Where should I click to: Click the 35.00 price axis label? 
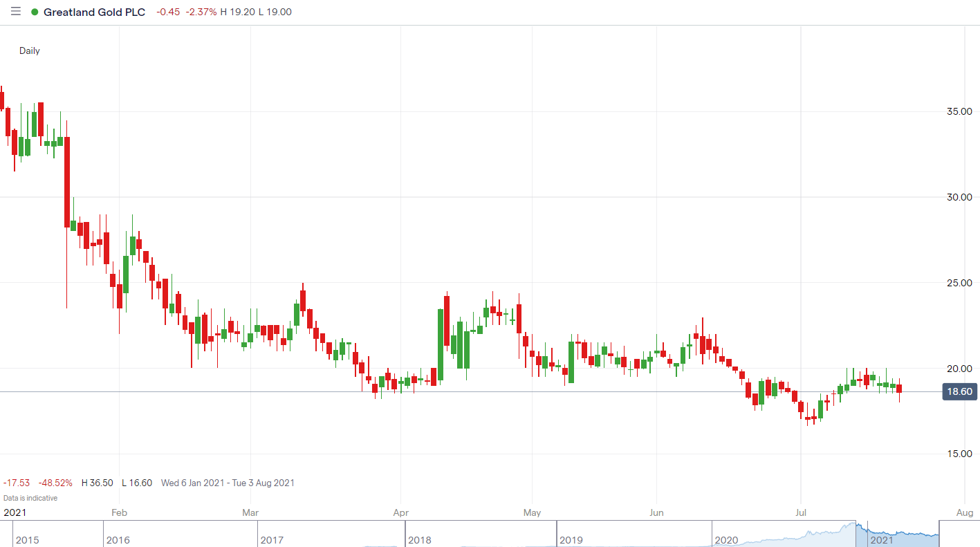(959, 111)
